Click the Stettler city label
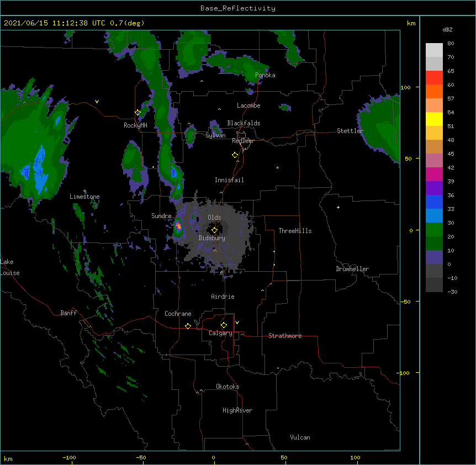The image size is (476, 465). click(350, 131)
